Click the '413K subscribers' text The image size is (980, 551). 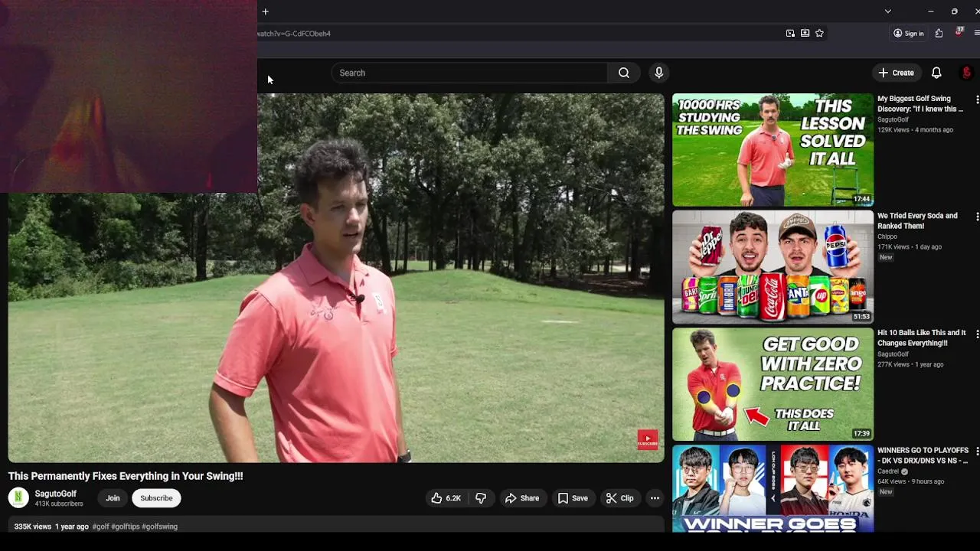(59, 504)
